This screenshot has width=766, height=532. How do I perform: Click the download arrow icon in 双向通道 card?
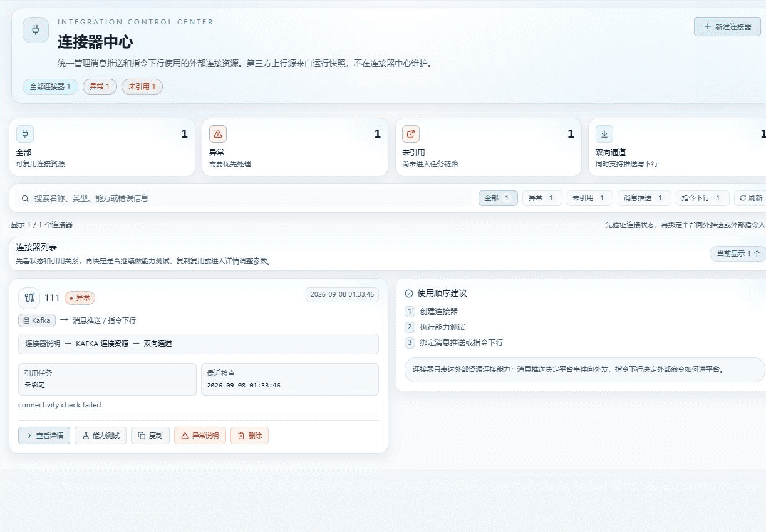pyautogui.click(x=604, y=134)
